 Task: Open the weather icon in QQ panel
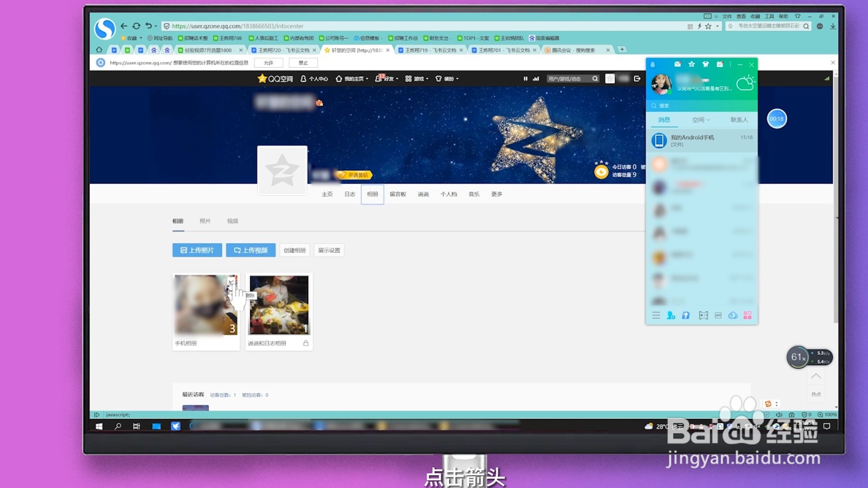pyautogui.click(x=745, y=83)
